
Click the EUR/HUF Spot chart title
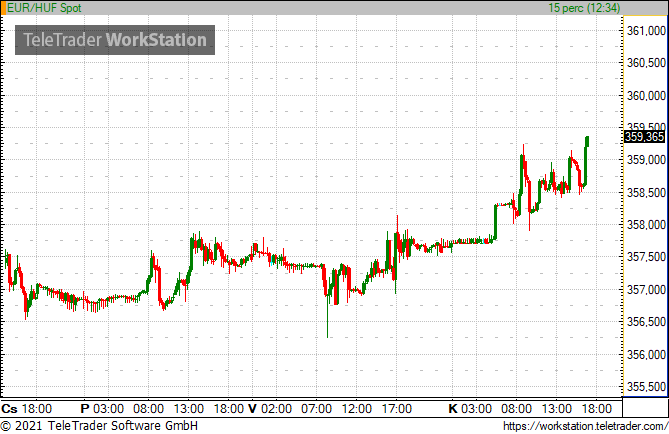click(x=44, y=8)
